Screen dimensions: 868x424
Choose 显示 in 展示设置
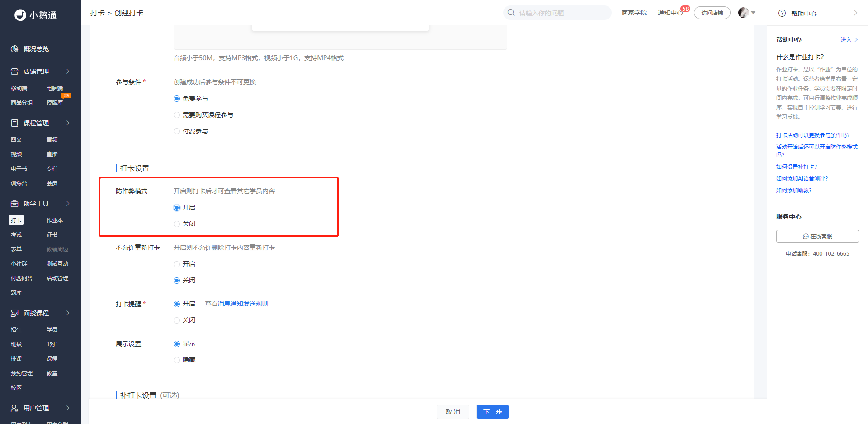pos(177,344)
